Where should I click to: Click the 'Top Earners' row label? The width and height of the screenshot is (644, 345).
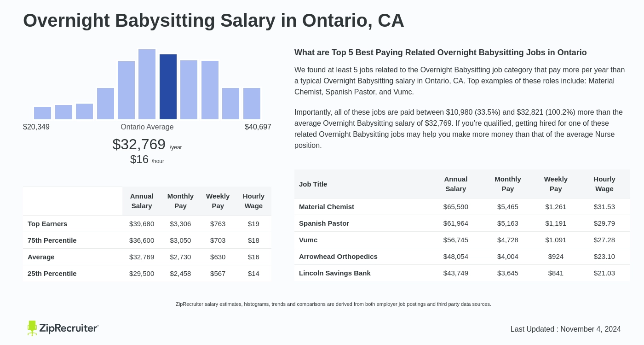pos(47,223)
